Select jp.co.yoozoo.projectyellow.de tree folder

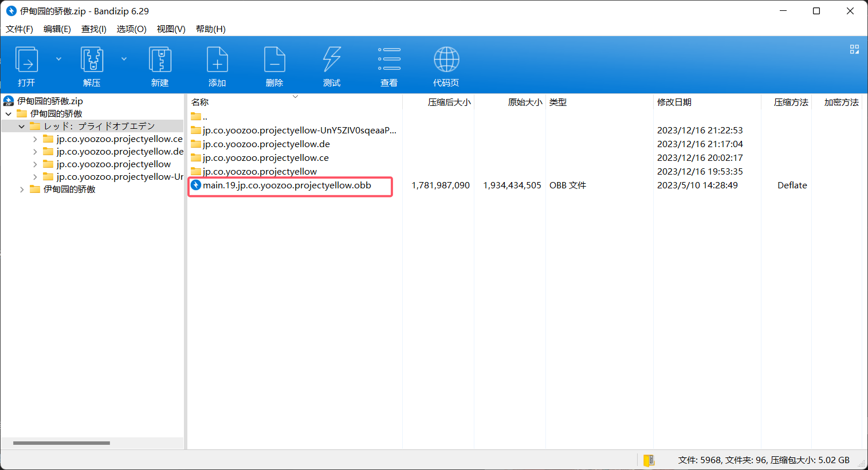coord(120,152)
